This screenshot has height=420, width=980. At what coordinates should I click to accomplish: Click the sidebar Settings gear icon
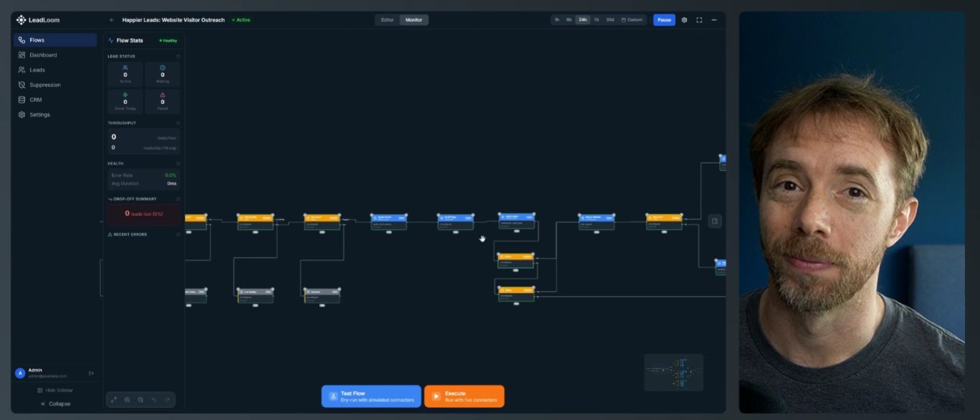click(22, 115)
